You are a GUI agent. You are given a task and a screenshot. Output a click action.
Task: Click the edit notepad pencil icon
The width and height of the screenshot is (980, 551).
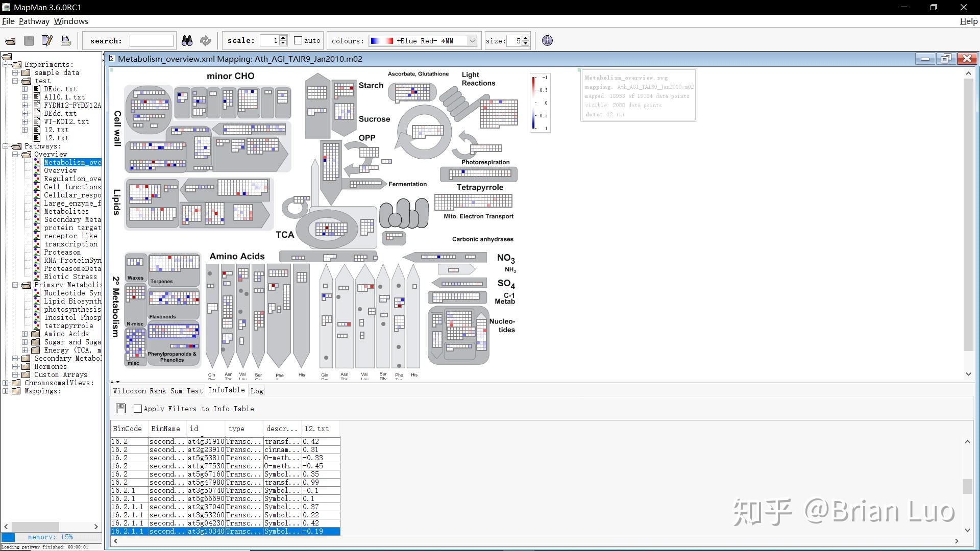[47, 41]
